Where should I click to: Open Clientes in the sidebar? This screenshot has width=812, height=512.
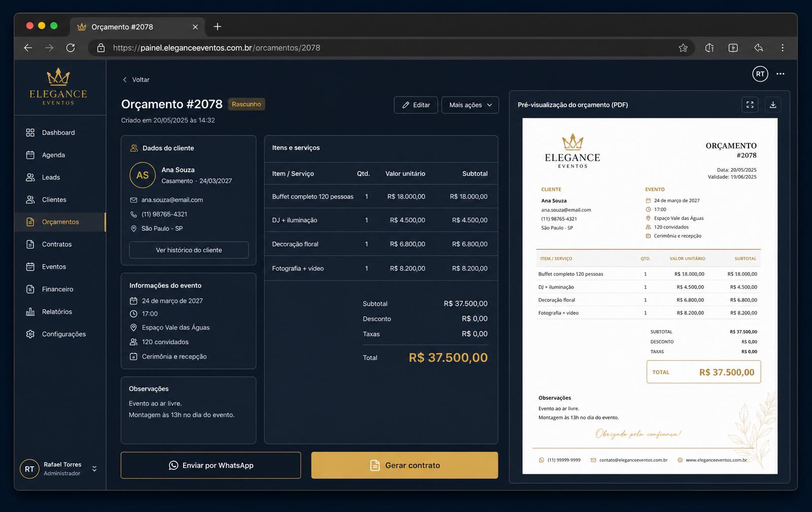[60, 200]
